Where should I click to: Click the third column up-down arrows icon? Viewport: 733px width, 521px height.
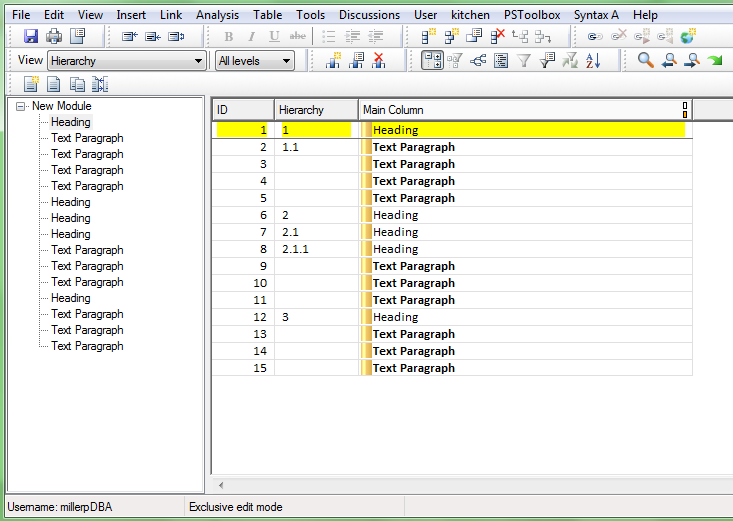[x=176, y=36]
